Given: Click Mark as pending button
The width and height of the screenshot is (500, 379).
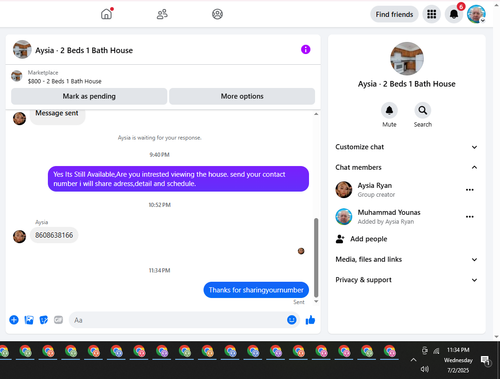Looking at the screenshot, I should (x=89, y=96).
